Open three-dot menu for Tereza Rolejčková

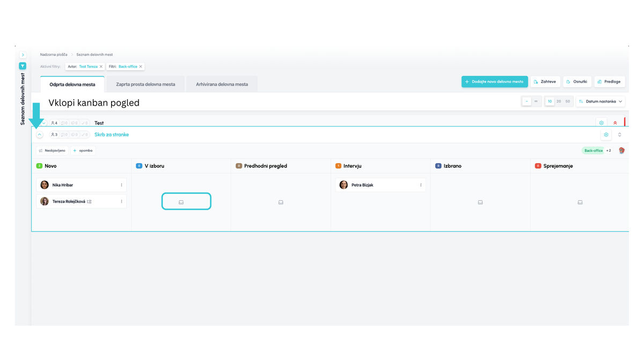[121, 202]
